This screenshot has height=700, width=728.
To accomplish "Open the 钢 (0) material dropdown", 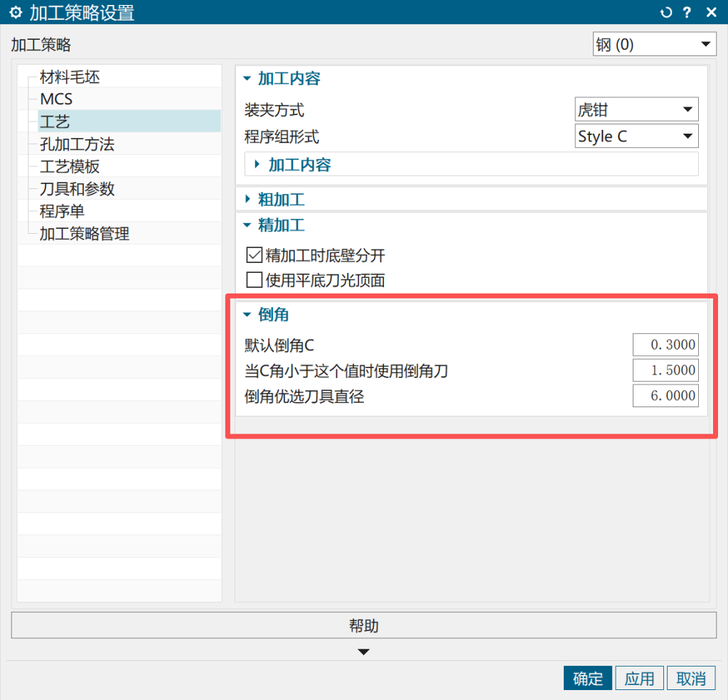I will point(654,45).
